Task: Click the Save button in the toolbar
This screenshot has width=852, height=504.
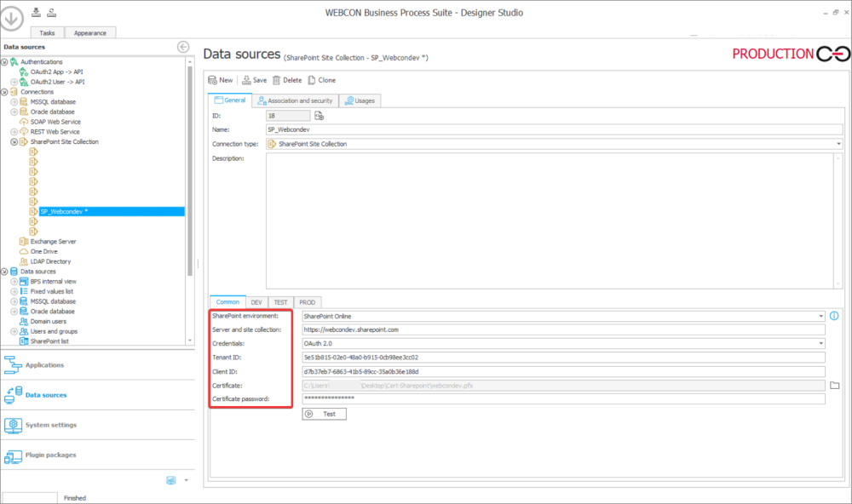Action: pos(254,80)
